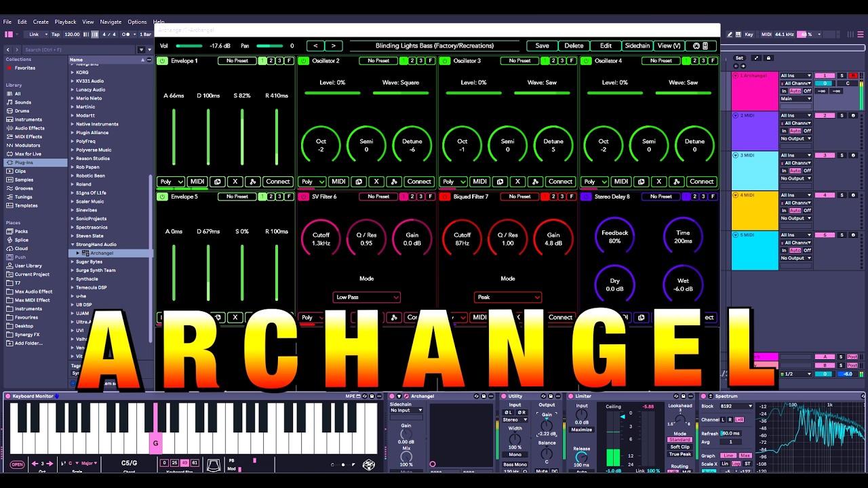Go to next preset with right arrow
The image size is (868, 488).
point(333,45)
